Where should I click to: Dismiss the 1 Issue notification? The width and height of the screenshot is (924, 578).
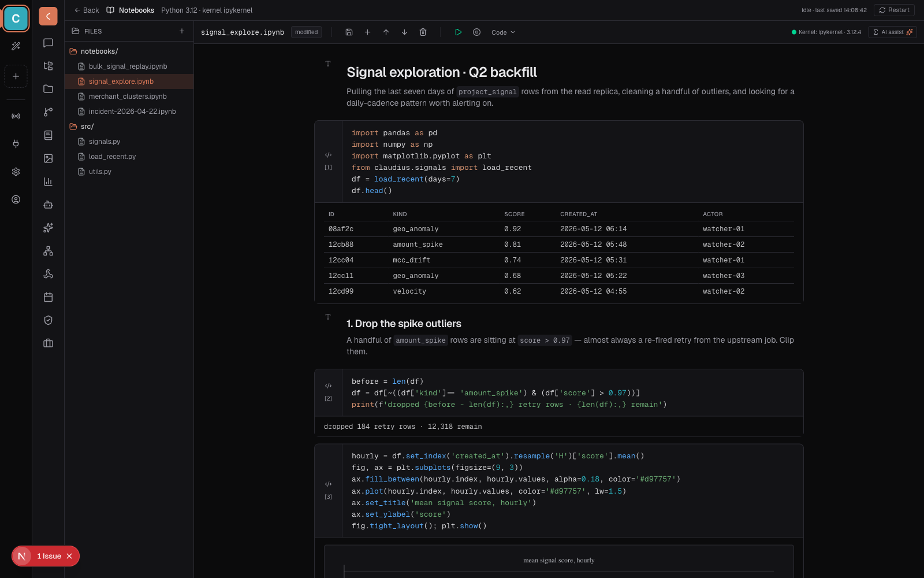pos(69,556)
